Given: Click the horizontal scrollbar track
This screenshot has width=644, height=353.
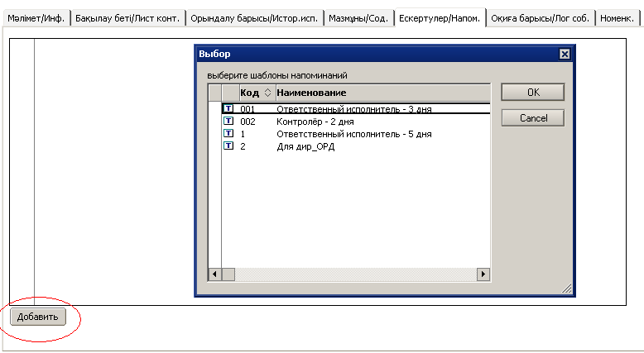Looking at the screenshot, I should (x=355, y=274).
